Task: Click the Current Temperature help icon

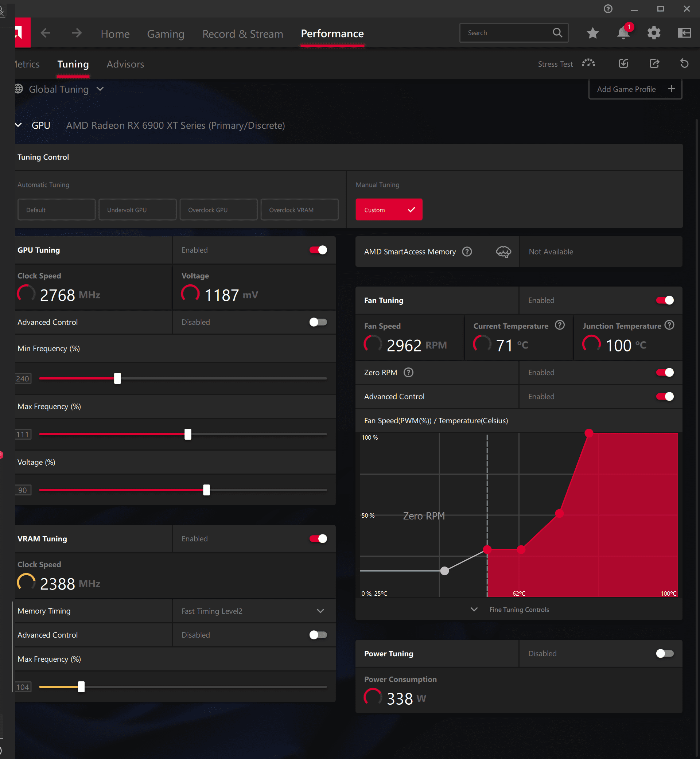Action: [560, 325]
